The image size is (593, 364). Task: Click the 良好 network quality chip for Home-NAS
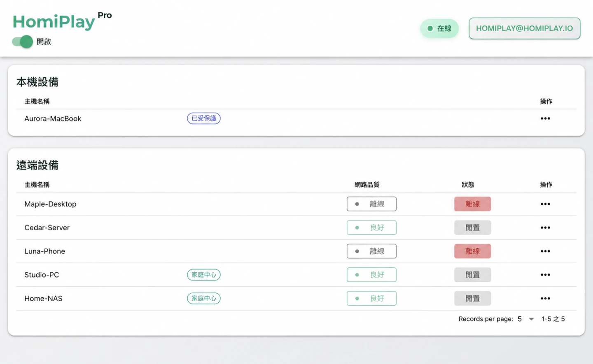click(371, 299)
